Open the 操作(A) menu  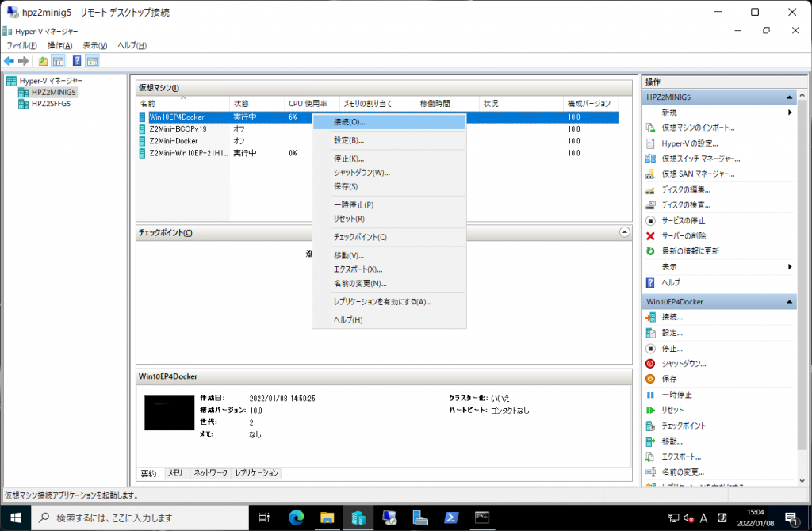click(60, 45)
